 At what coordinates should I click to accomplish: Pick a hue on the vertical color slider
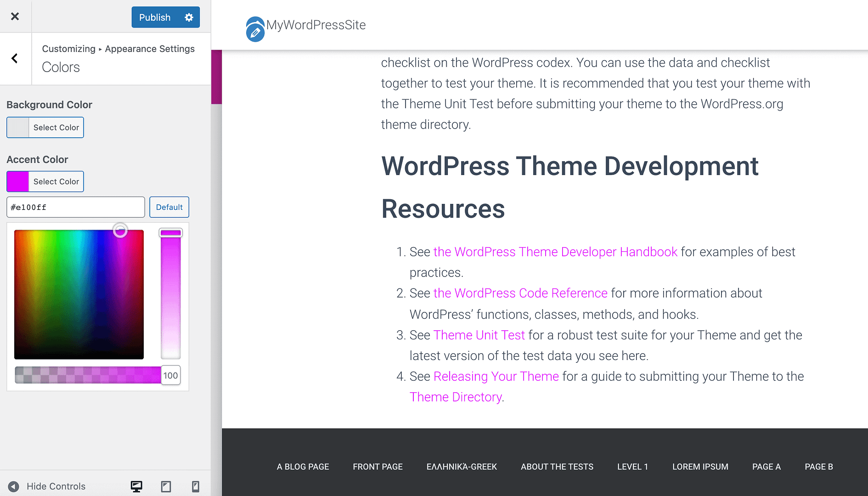[170, 294]
